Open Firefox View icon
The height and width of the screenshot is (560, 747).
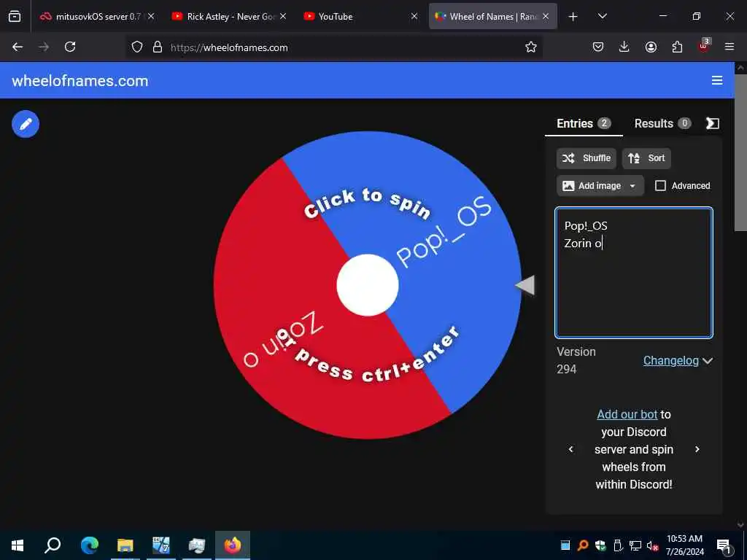click(x=15, y=17)
